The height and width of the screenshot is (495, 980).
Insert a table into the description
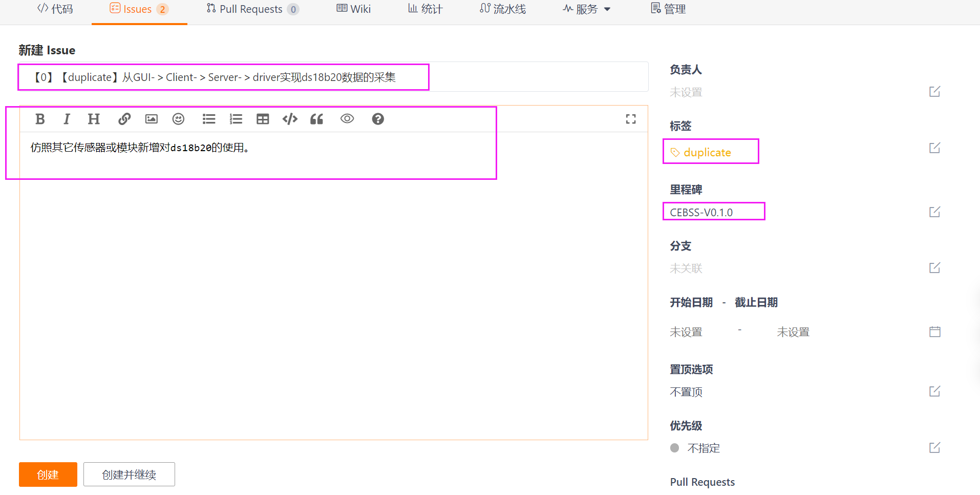(263, 119)
